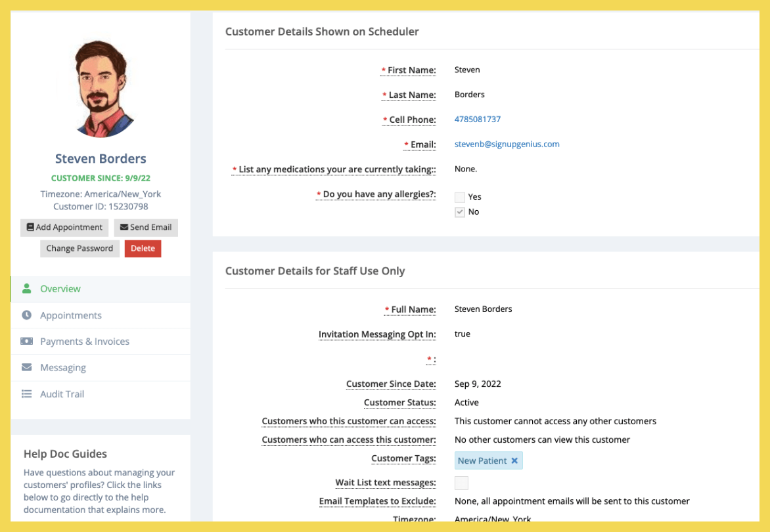Screen dimensions: 770x532
Task: Click the Email Templates to Exclude label
Action: (x=378, y=501)
